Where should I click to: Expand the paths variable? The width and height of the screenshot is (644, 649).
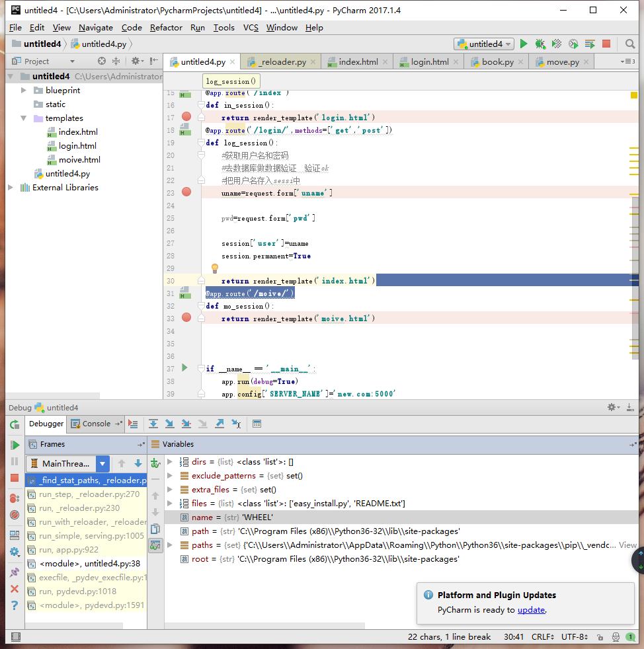[170, 545]
